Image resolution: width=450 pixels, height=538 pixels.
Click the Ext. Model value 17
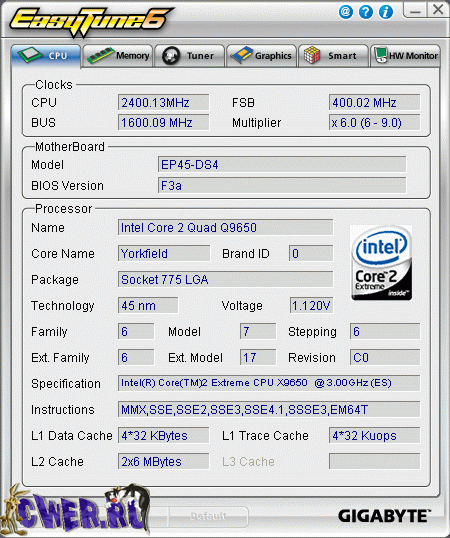(x=258, y=358)
